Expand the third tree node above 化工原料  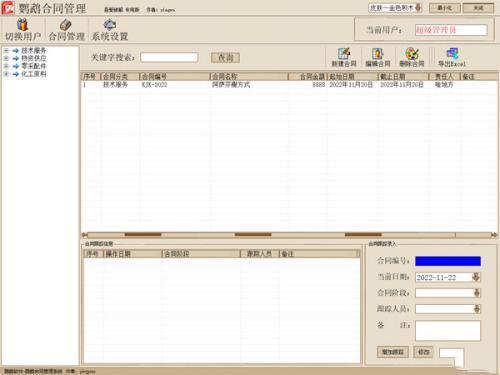click(x=6, y=66)
